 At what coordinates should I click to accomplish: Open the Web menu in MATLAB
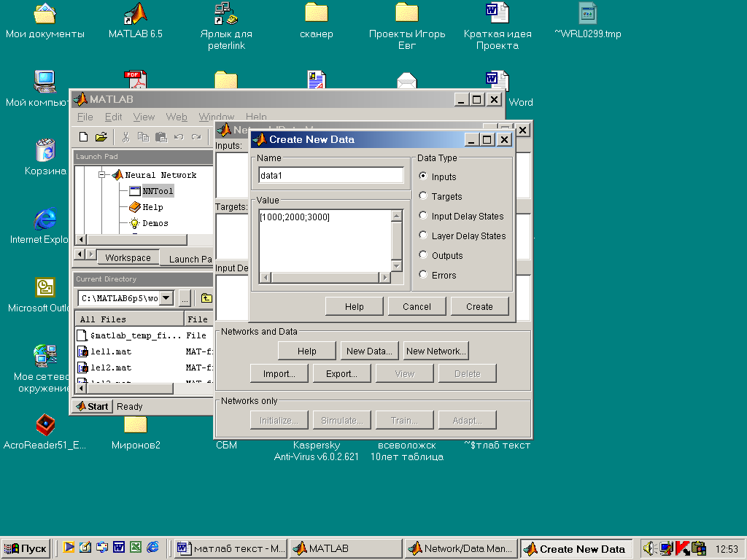[177, 117]
